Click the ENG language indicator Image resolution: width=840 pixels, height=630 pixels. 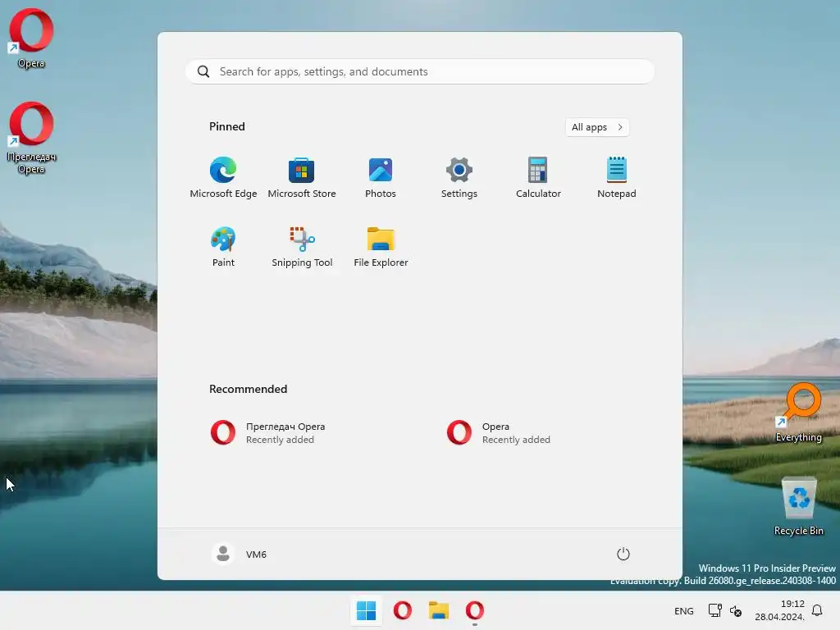click(x=683, y=610)
